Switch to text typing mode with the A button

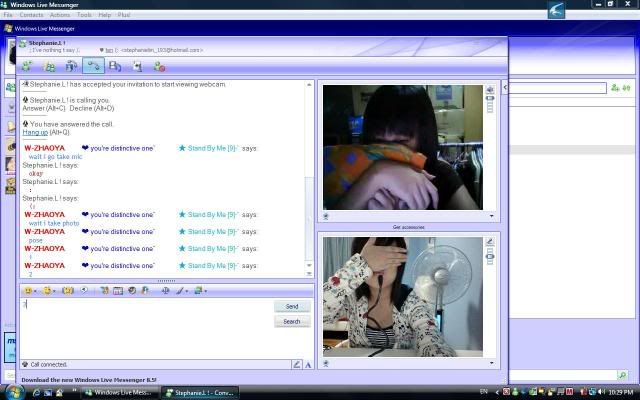point(308,364)
